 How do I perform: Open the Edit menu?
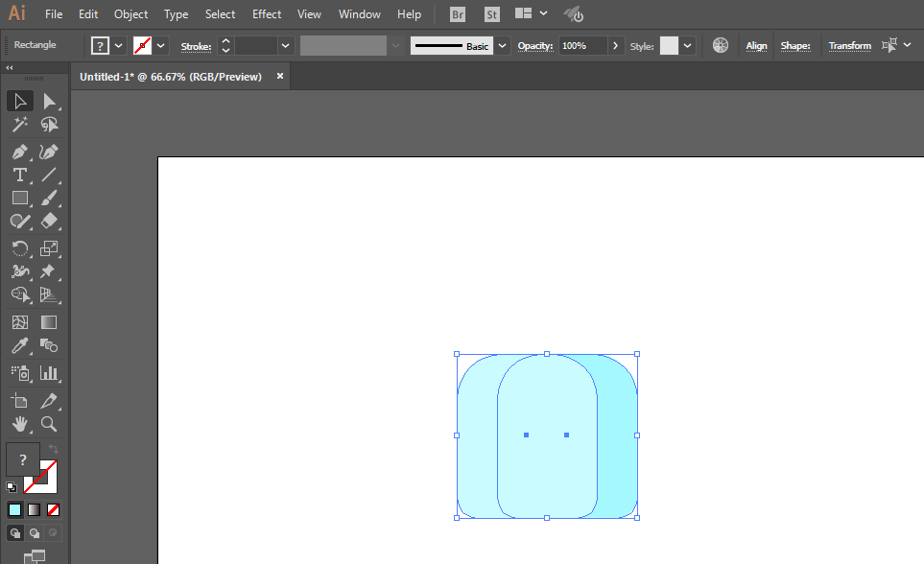coord(88,14)
